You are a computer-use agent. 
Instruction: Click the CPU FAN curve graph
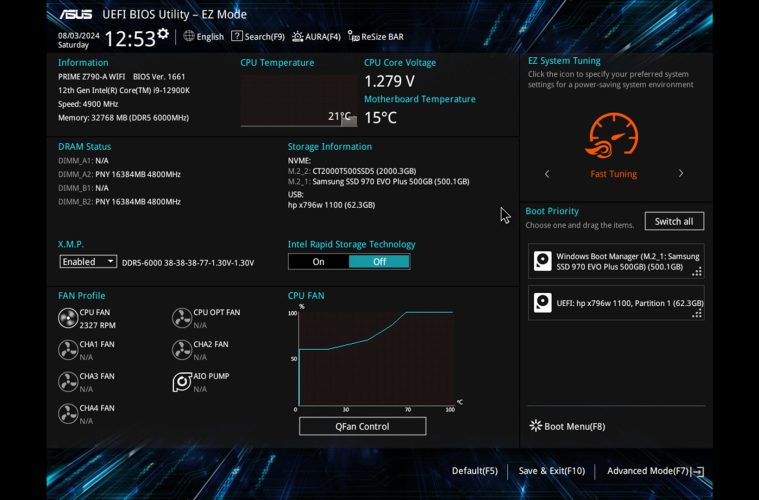pos(376,359)
